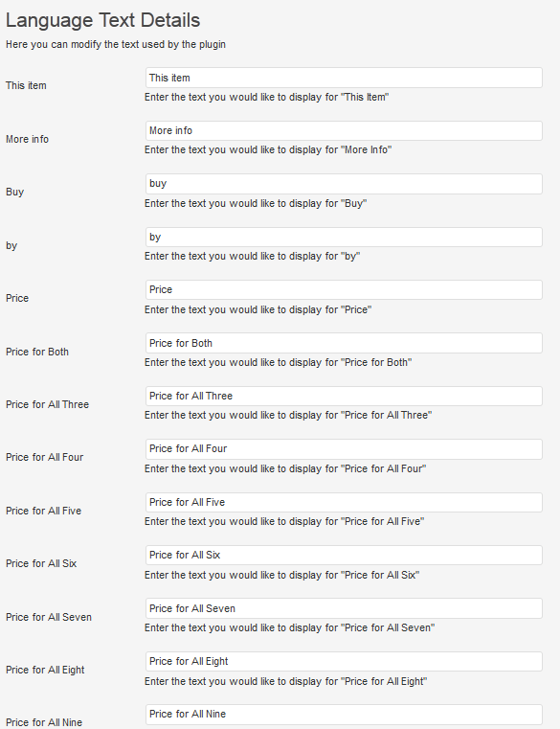Focus the "Price for All Three" field
This screenshot has height=729, width=560.
coord(344,397)
